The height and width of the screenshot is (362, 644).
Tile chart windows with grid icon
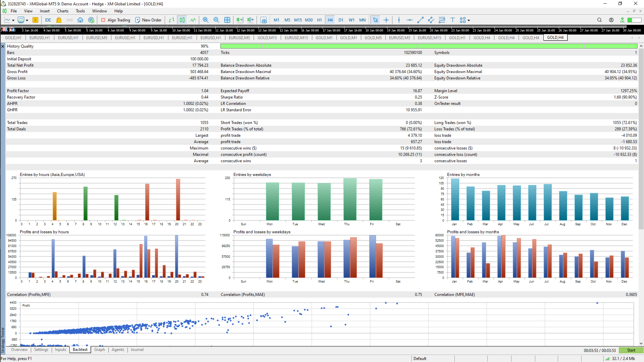[x=227, y=20]
